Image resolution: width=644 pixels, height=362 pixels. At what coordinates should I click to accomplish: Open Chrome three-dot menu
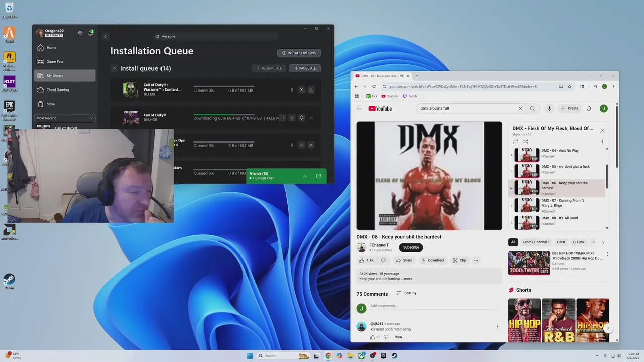tap(613, 86)
